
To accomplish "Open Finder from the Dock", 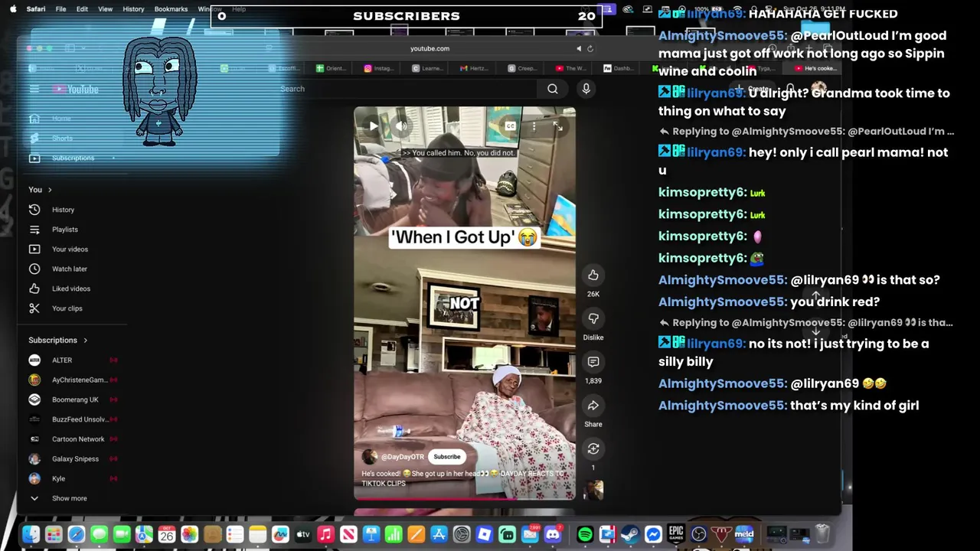I will tap(31, 534).
